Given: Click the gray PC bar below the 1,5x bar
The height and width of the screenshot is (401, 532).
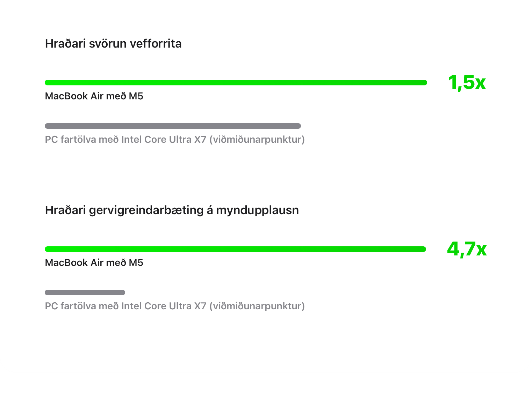Looking at the screenshot, I should [173, 126].
